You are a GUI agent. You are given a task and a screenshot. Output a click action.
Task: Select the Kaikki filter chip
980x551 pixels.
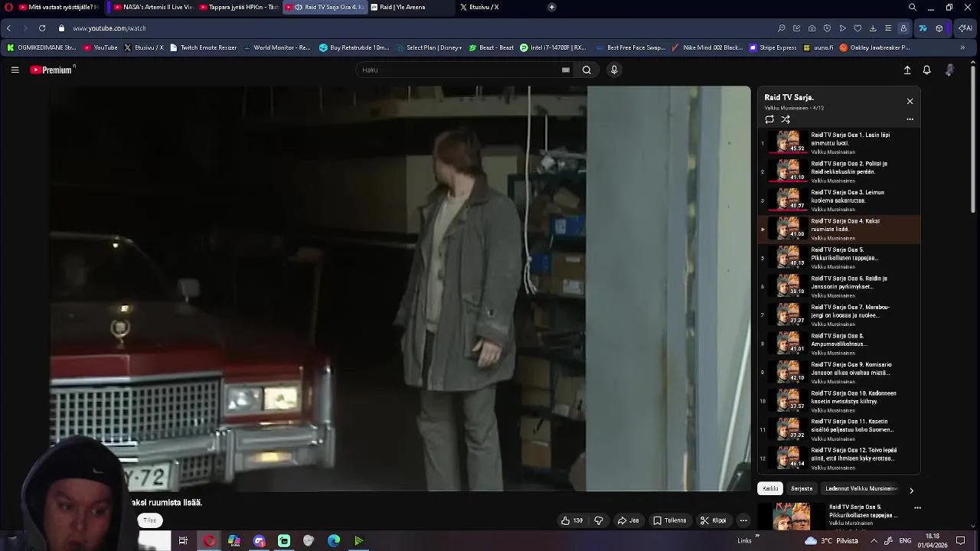770,488
